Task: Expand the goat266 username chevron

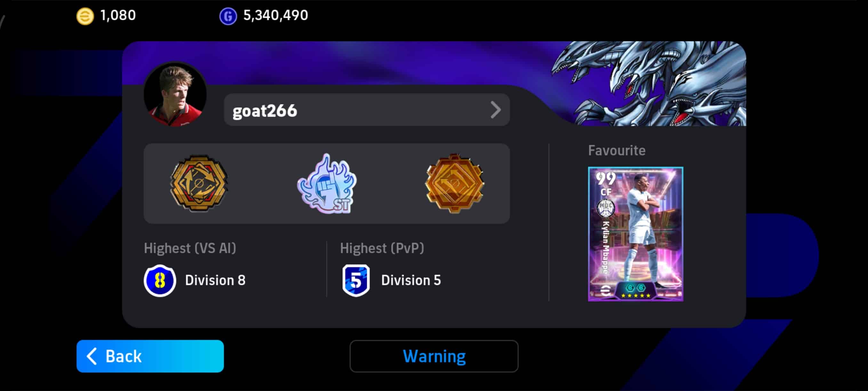Action: [495, 110]
